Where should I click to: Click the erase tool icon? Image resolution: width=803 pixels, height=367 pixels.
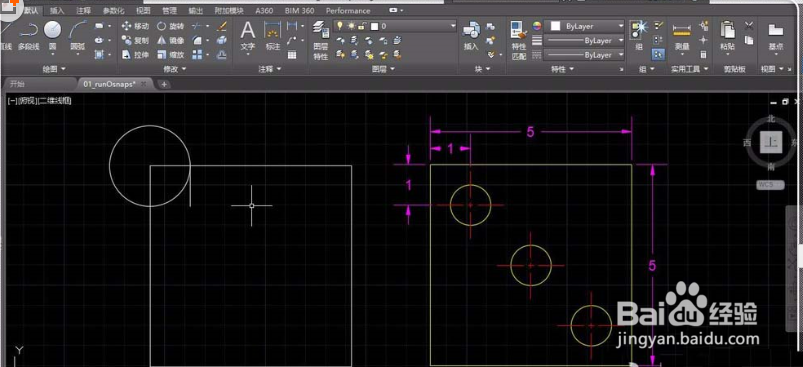222,26
